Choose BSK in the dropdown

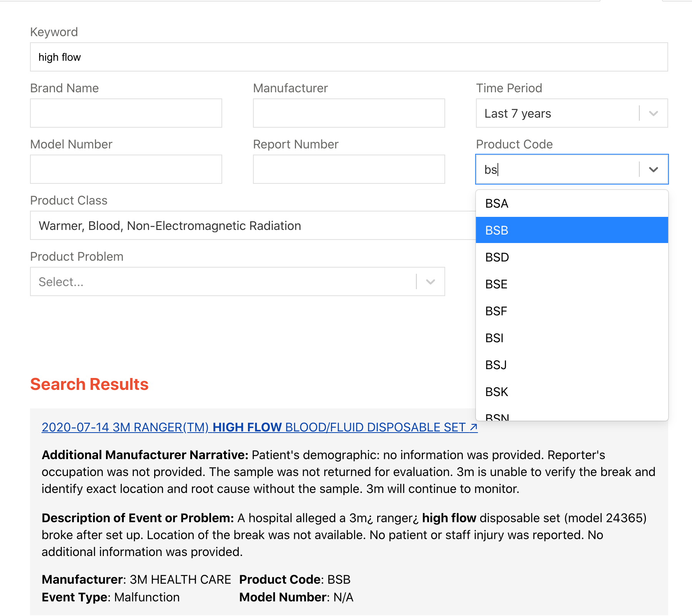click(571, 392)
